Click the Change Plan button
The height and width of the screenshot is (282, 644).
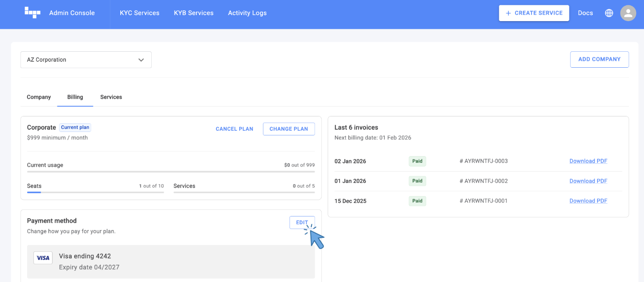click(288, 129)
